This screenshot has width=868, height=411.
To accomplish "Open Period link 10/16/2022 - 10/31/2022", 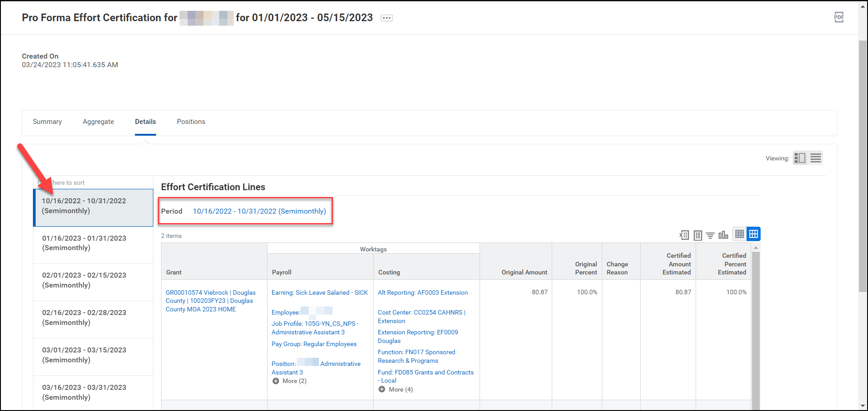I will click(x=259, y=211).
